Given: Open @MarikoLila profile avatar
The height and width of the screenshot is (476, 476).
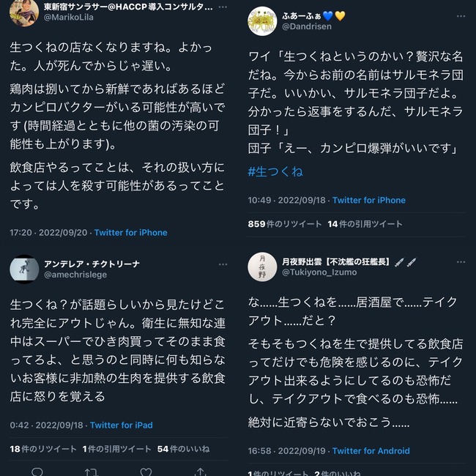Looking at the screenshot, I should tap(24, 12).
